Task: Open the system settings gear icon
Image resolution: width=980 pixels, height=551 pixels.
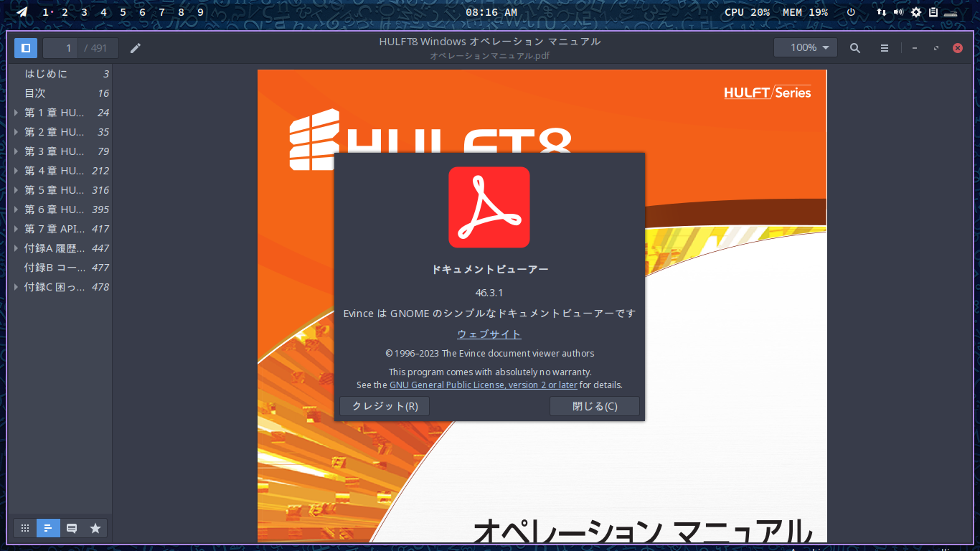Action: [x=916, y=12]
